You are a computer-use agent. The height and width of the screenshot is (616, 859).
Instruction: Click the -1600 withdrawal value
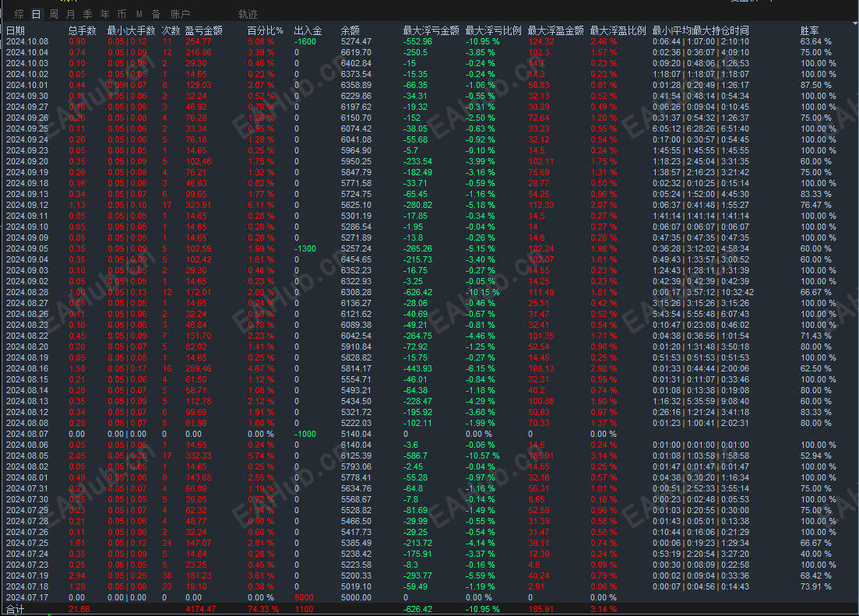click(x=305, y=41)
